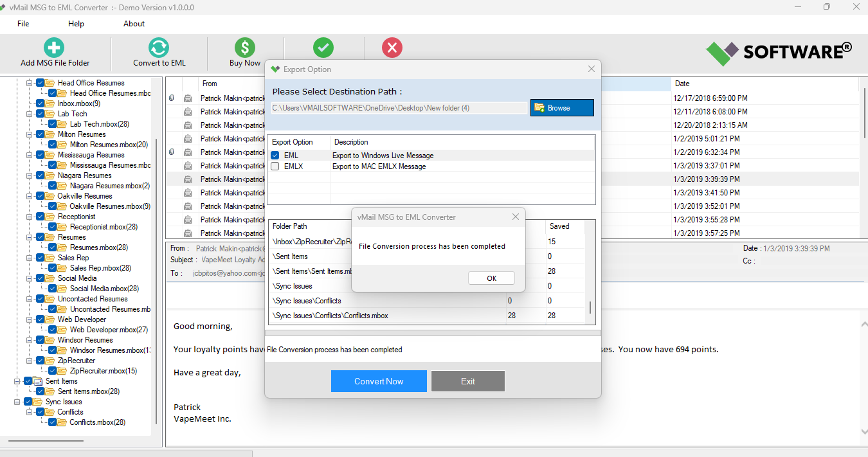Uncheck the Sales Rep.mbox folder
This screenshot has width=868, height=457.
tap(53, 267)
